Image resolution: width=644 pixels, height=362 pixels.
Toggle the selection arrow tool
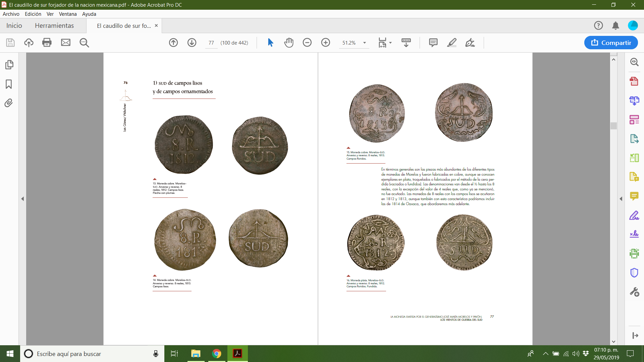pyautogui.click(x=270, y=43)
